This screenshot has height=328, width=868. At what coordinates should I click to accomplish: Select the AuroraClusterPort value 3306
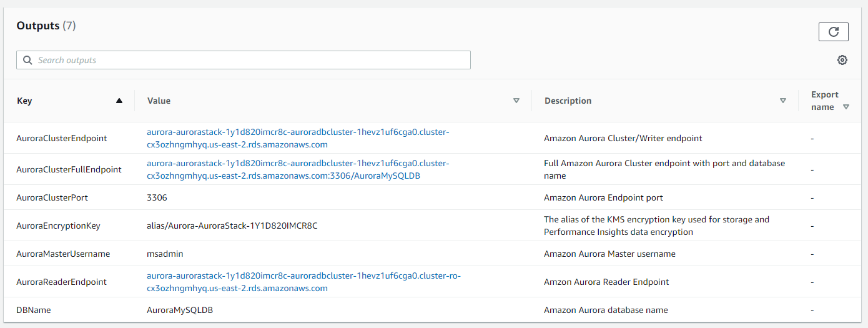(157, 197)
